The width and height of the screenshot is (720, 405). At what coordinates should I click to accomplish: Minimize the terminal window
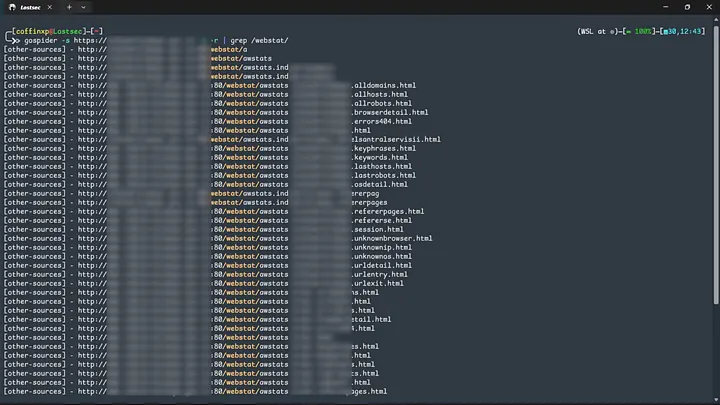(665, 7)
